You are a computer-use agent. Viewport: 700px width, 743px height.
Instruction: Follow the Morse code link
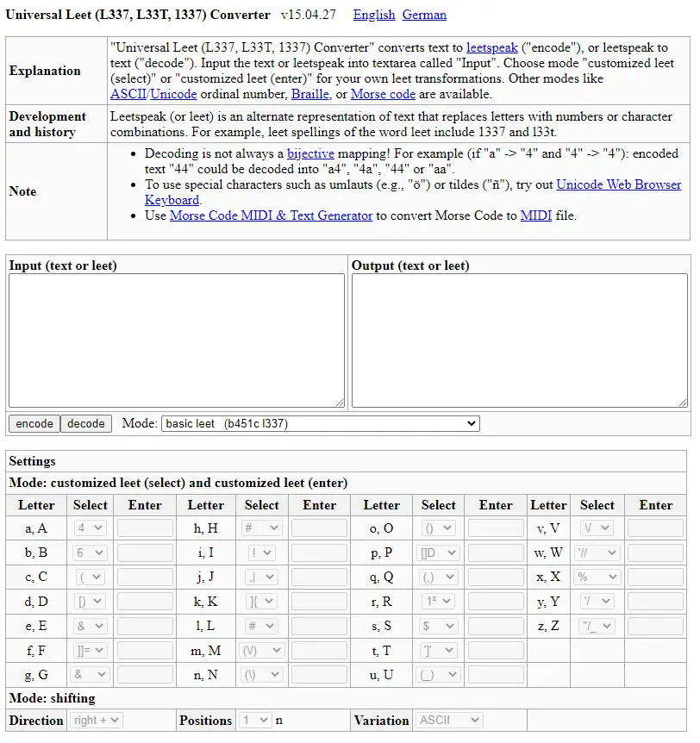click(x=383, y=94)
